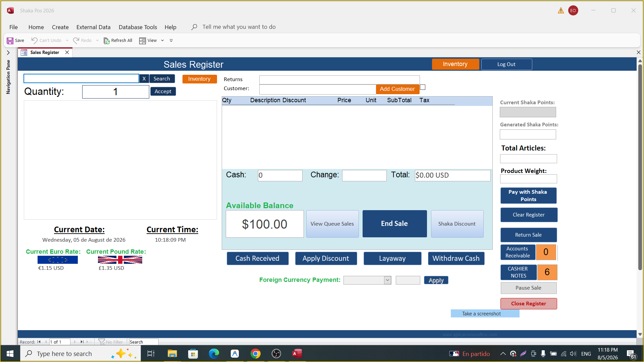Click the Apply foreign currency button
644x362 pixels.
(436, 280)
